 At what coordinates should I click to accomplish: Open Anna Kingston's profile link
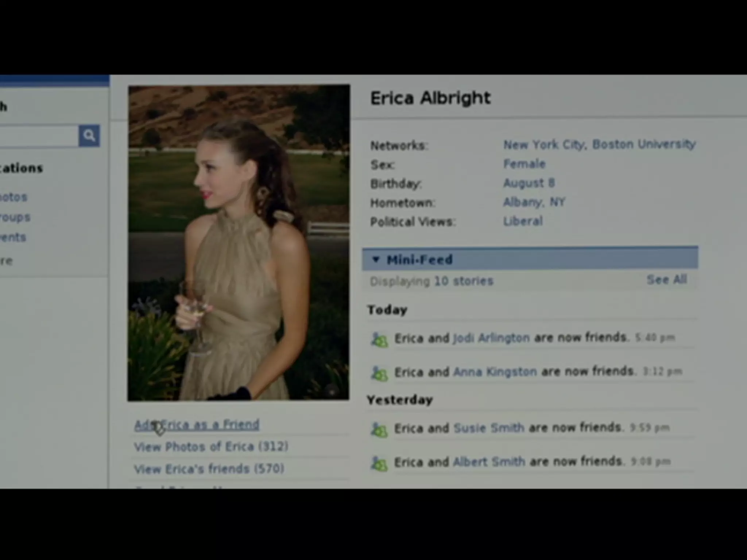pyautogui.click(x=495, y=372)
